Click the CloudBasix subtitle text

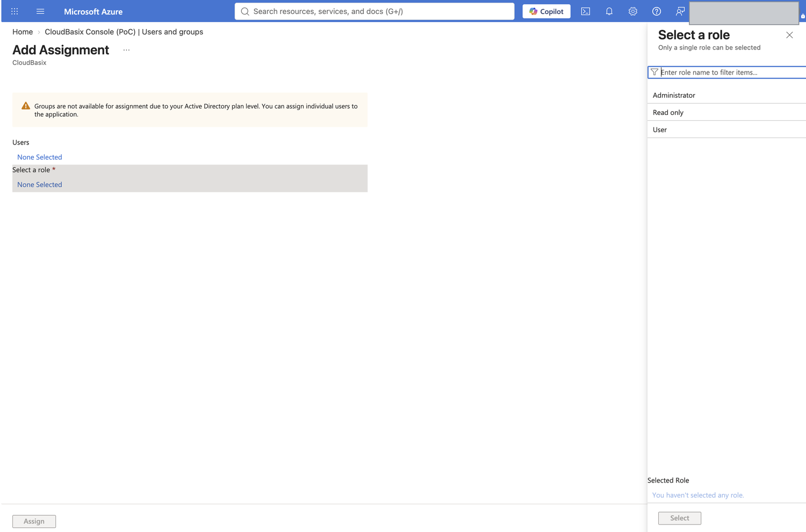pyautogui.click(x=30, y=62)
